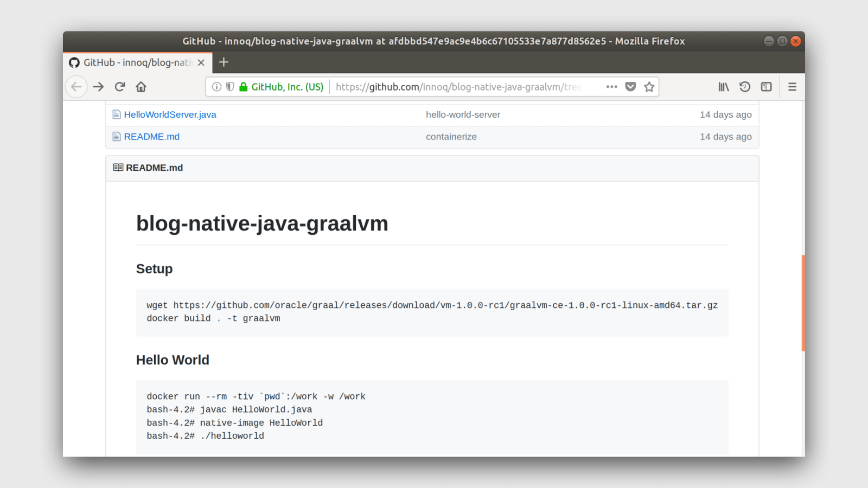This screenshot has height=488, width=868.
Task: Click the green secure padlock icon
Action: pos(244,87)
